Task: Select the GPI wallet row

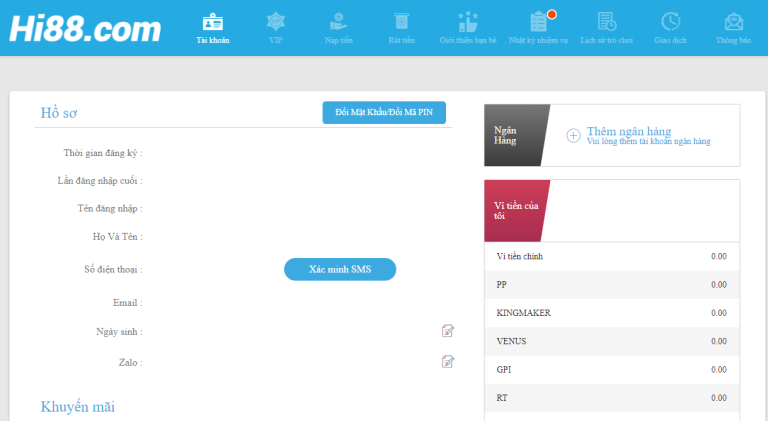Action: (612, 370)
